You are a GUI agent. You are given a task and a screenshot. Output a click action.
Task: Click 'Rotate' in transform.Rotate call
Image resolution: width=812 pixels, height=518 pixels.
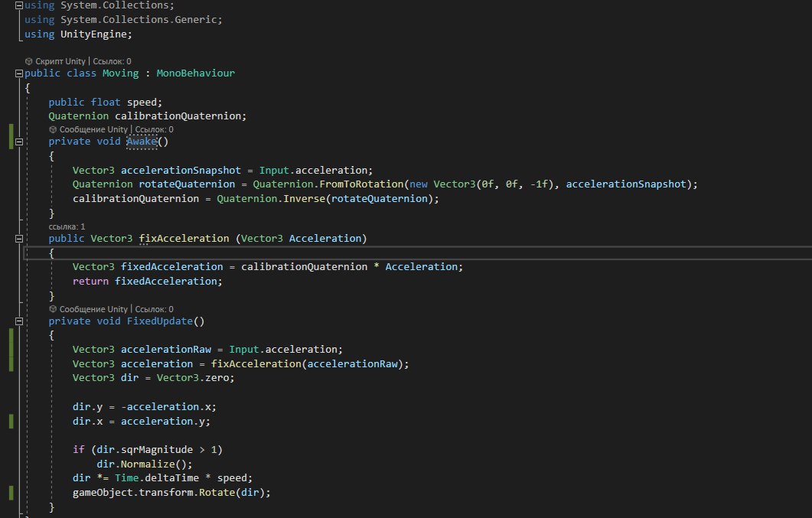(217, 493)
